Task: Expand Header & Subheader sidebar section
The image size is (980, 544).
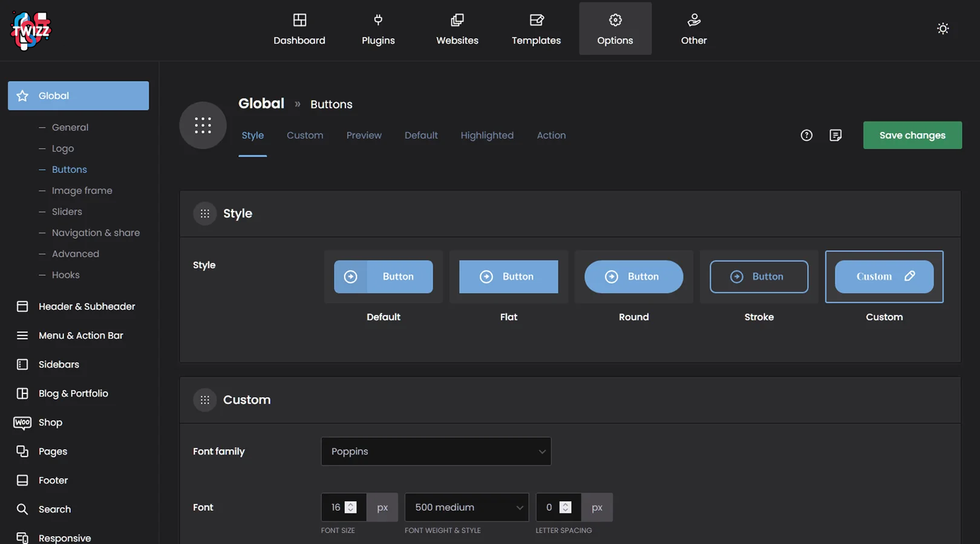Action: (x=87, y=306)
